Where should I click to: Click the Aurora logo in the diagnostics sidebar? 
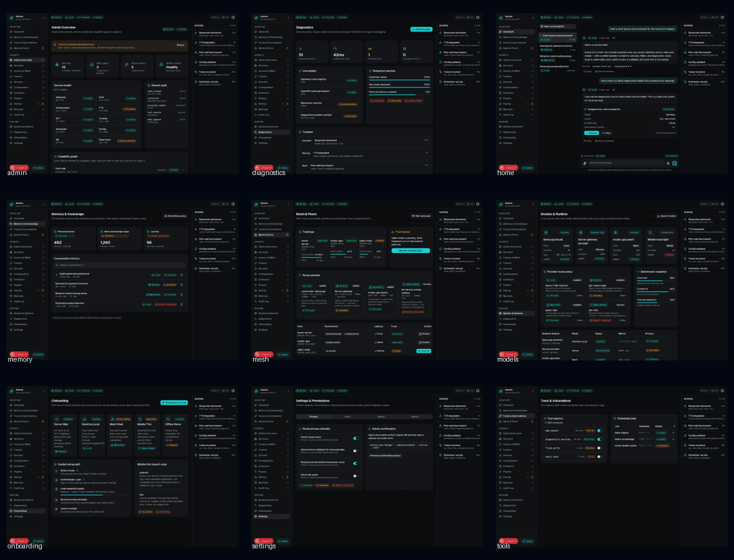256,18
